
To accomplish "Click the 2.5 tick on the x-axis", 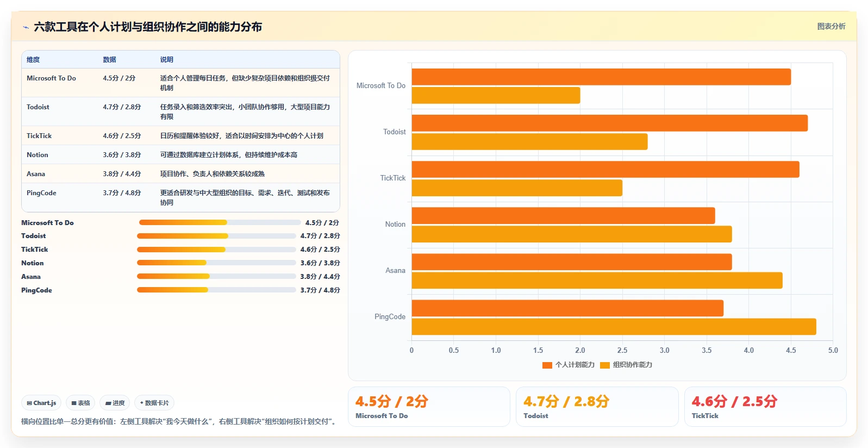I will click(622, 351).
